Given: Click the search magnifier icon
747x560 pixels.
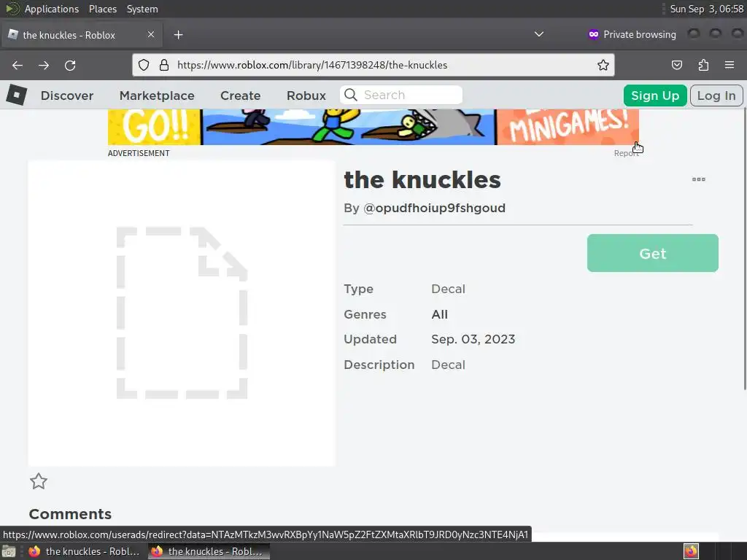Looking at the screenshot, I should coord(351,95).
